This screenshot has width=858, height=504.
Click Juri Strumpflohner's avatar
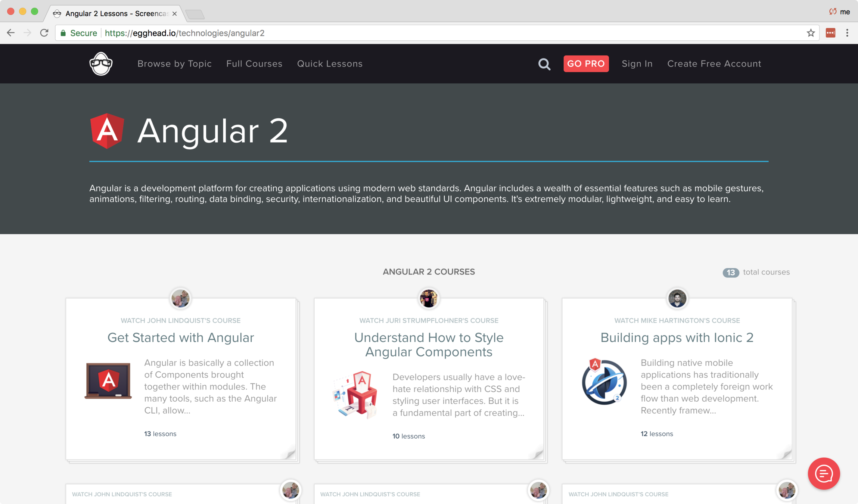point(428,298)
